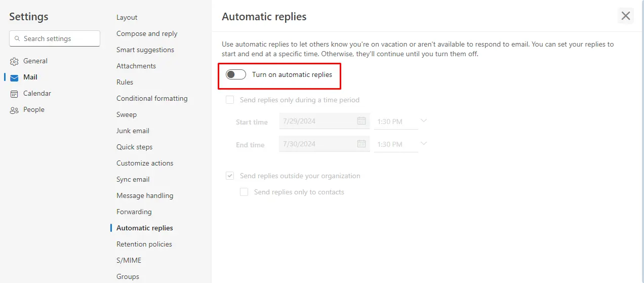Click the Start time date field
The image size is (644, 283).
(325, 122)
